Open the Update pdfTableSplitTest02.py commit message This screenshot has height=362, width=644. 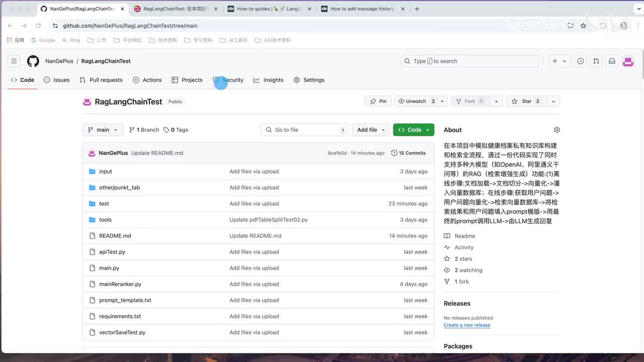(269, 220)
